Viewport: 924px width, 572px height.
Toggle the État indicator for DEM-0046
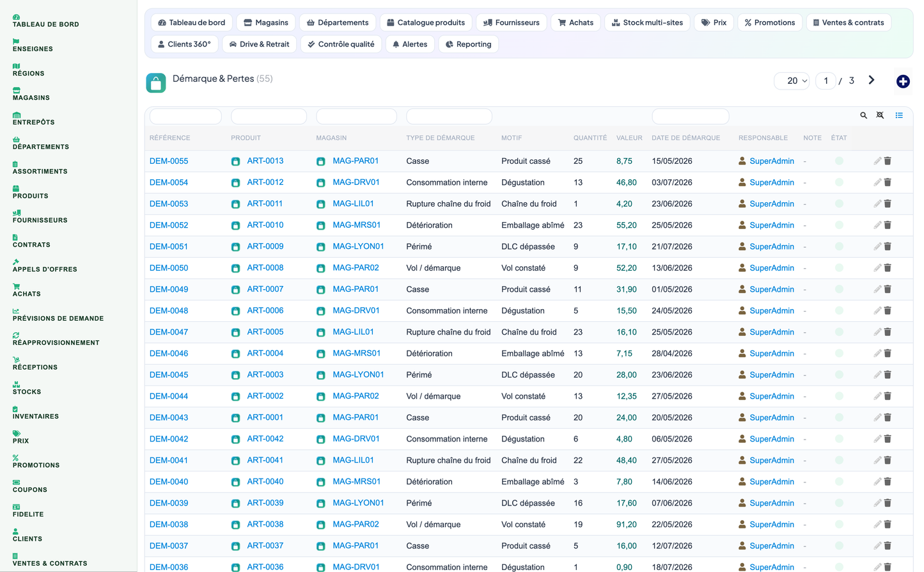point(839,353)
